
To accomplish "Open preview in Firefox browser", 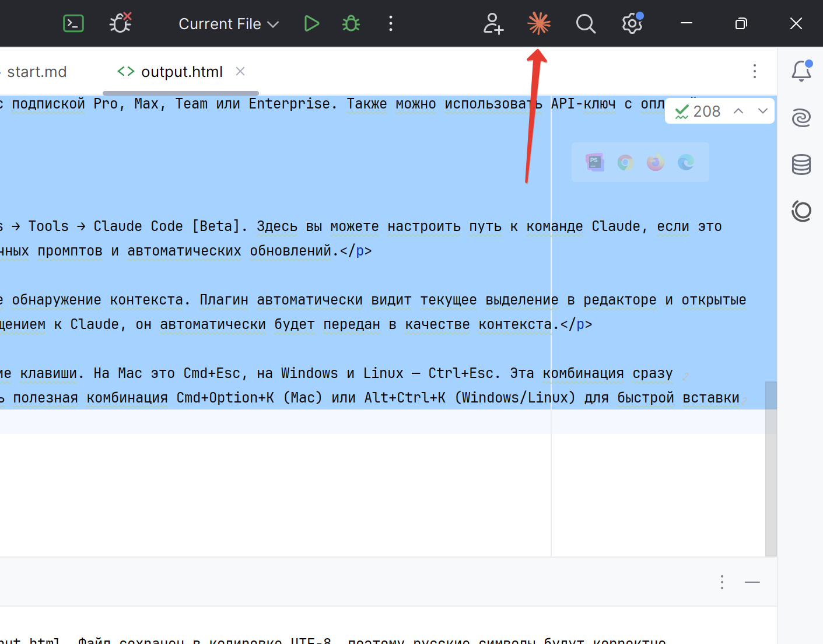I will tap(656, 162).
